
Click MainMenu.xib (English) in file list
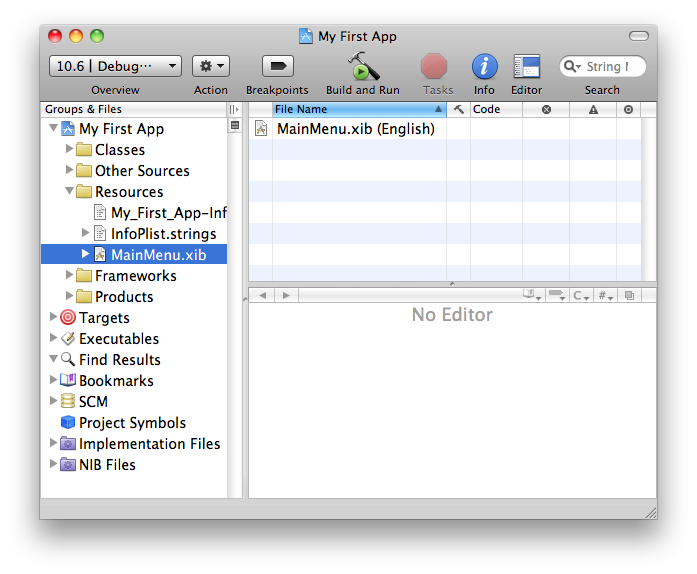tap(355, 129)
